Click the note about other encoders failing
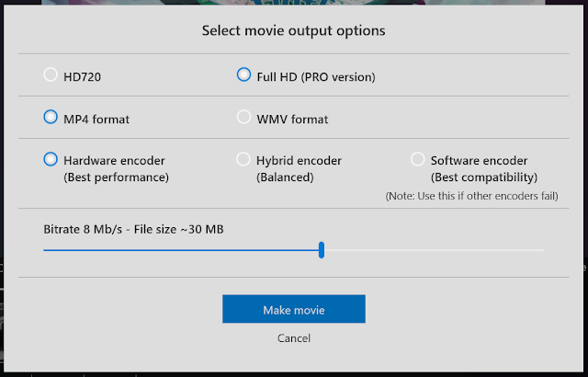The height and width of the screenshot is (377, 588). pos(471,196)
